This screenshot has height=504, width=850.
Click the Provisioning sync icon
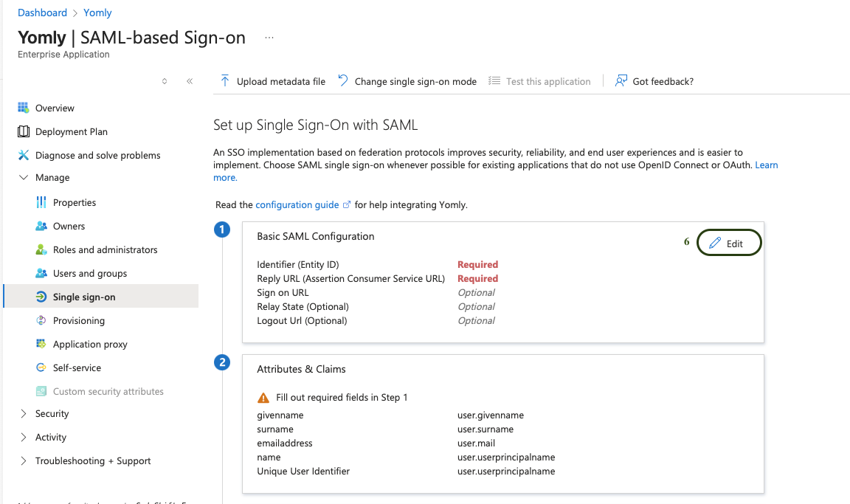click(x=41, y=320)
